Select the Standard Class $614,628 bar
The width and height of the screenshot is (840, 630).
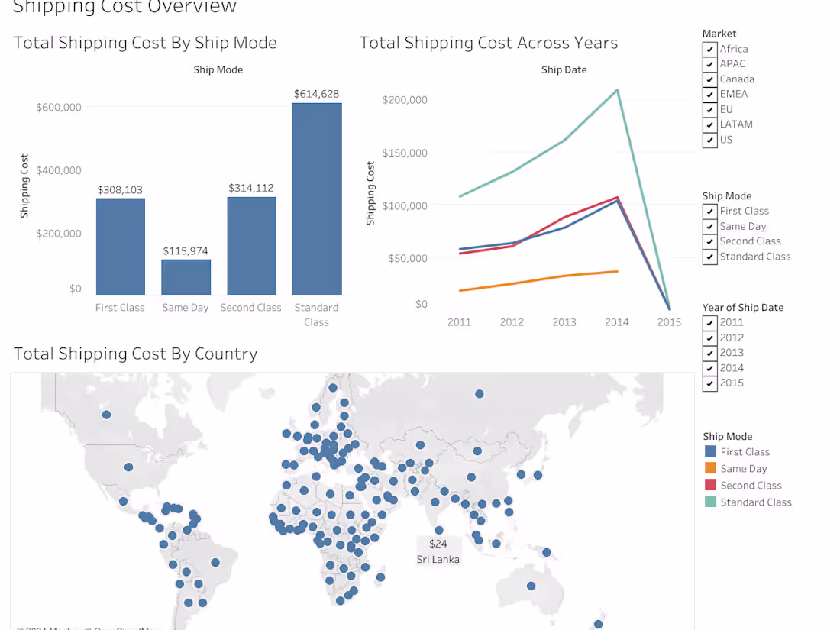[x=316, y=199]
